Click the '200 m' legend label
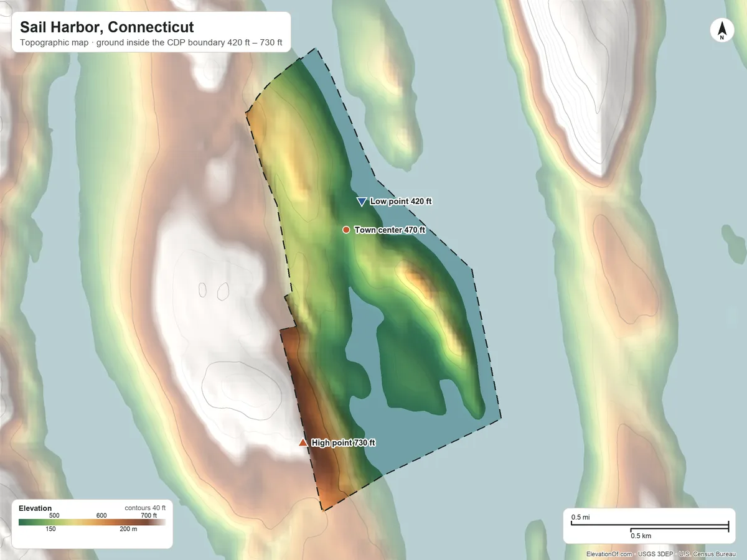Image resolution: width=747 pixels, height=560 pixels. pyautogui.click(x=128, y=530)
